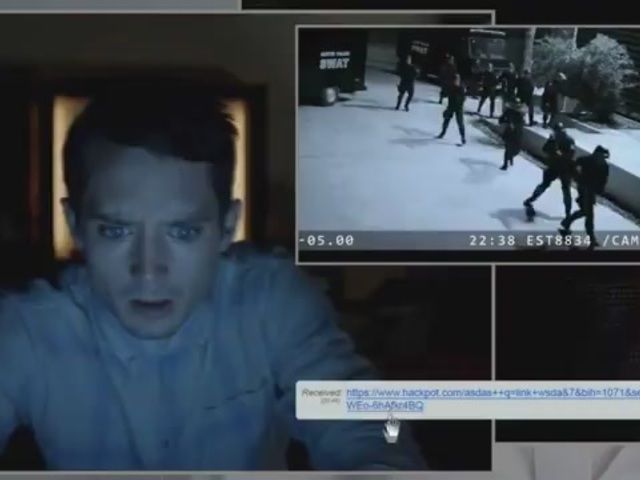This screenshot has width=640, height=480.
Task: Click the dark panel behind the message popup
Action: click(x=400, y=320)
